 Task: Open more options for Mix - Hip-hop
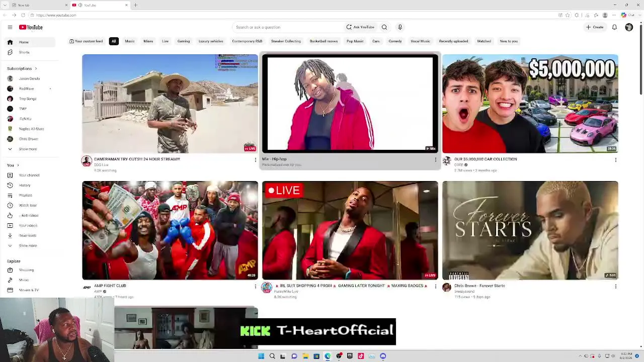435,160
